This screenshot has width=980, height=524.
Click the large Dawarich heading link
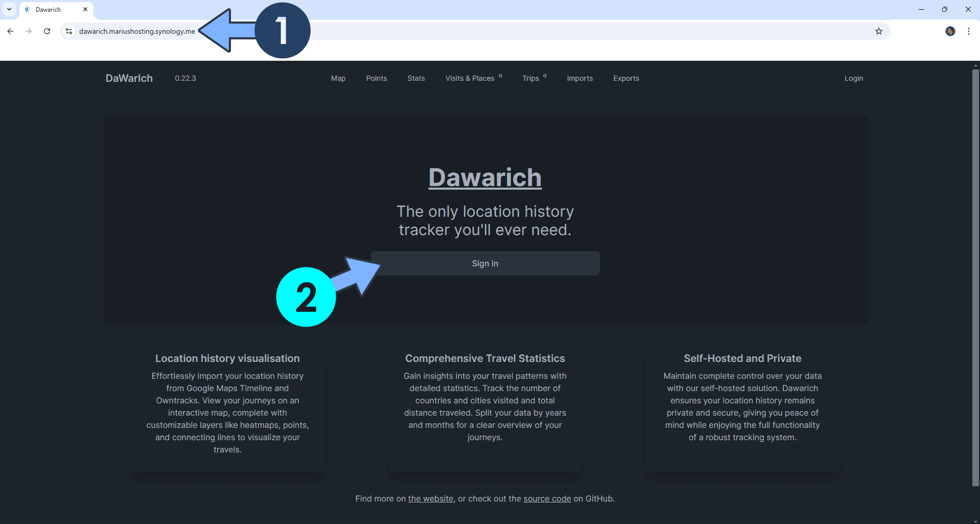[x=485, y=177]
